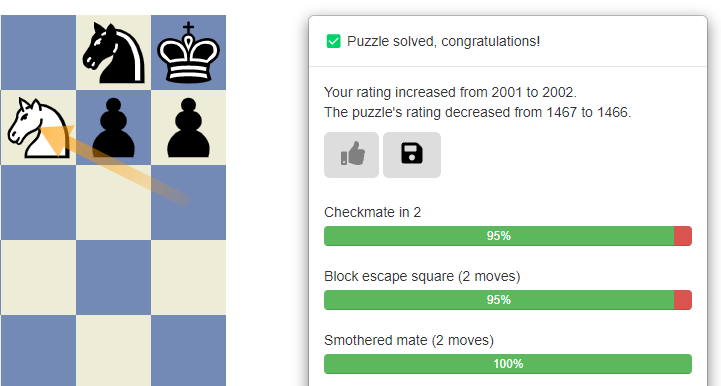Click the Puzzle solved congratulations text
Screen dimensions: 721x386
coord(443,41)
